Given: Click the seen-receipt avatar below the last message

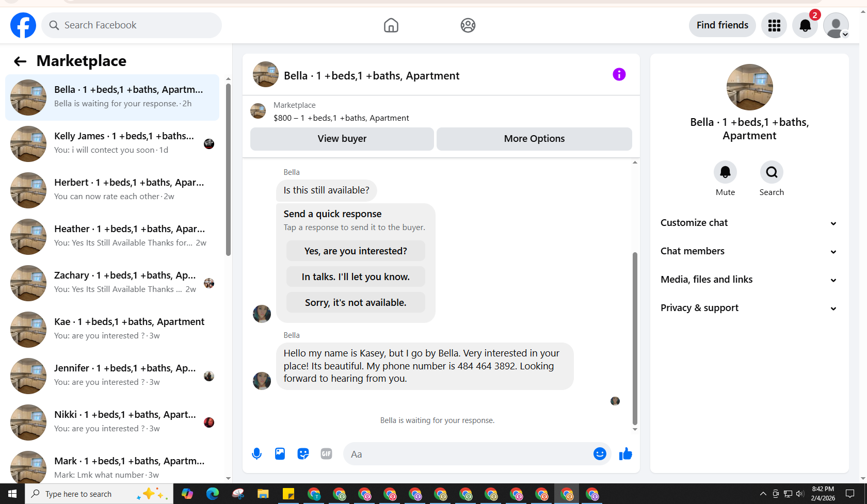Looking at the screenshot, I should coord(615,401).
